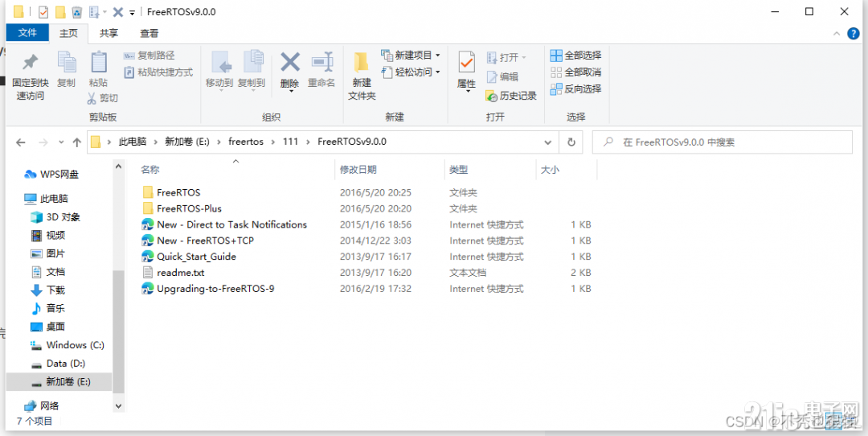The width and height of the screenshot is (868, 436).
Task: Select 复制路径 copy path
Action: (149, 56)
